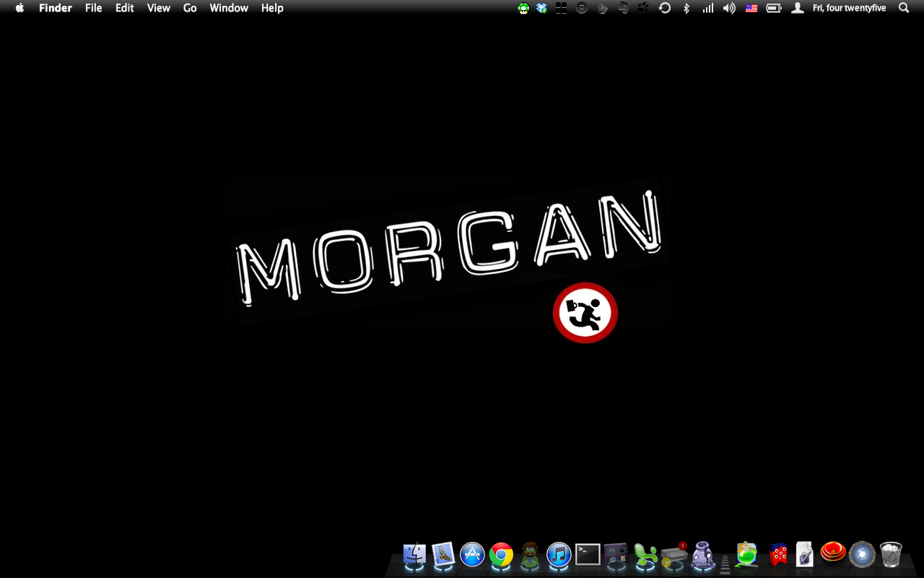Click the Stargate ring dock icon
This screenshot has width=924, height=578.
862,555
